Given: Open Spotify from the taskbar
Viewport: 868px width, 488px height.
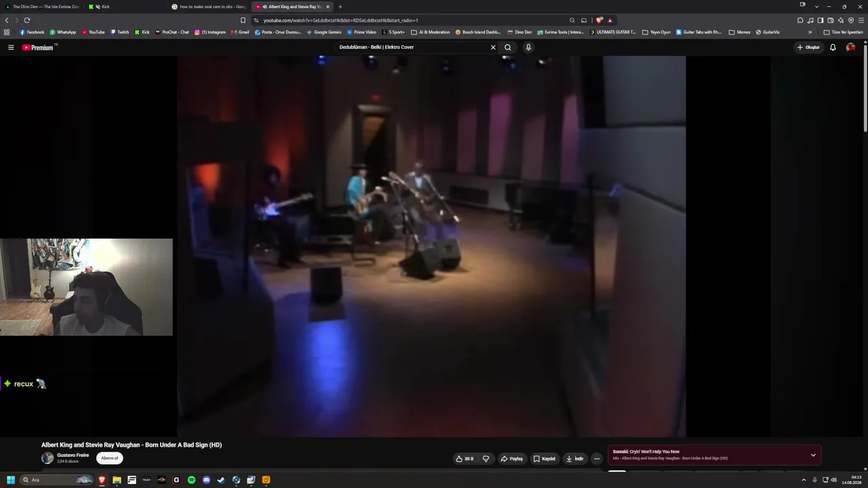Looking at the screenshot, I should pyautogui.click(x=191, y=480).
